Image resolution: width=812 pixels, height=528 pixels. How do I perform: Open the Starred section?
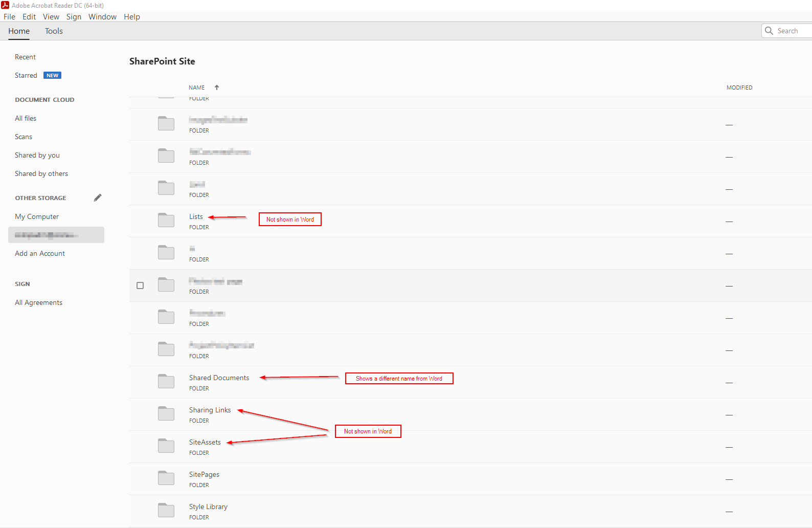[x=26, y=75]
